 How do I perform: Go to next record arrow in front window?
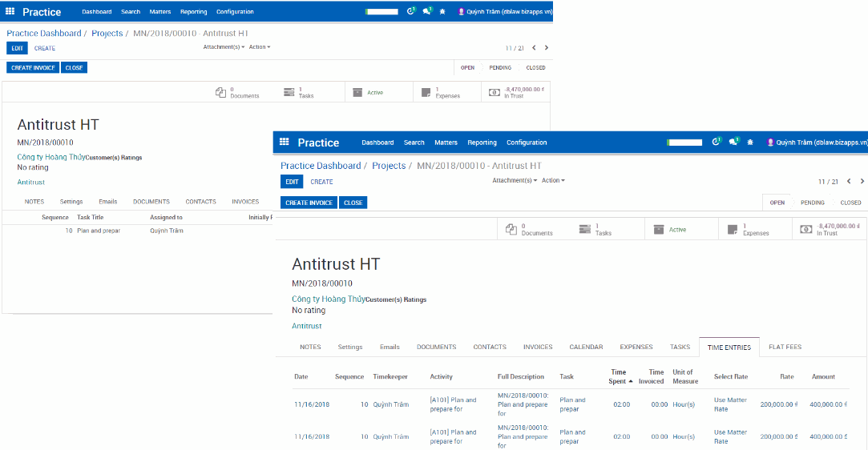[862, 181]
